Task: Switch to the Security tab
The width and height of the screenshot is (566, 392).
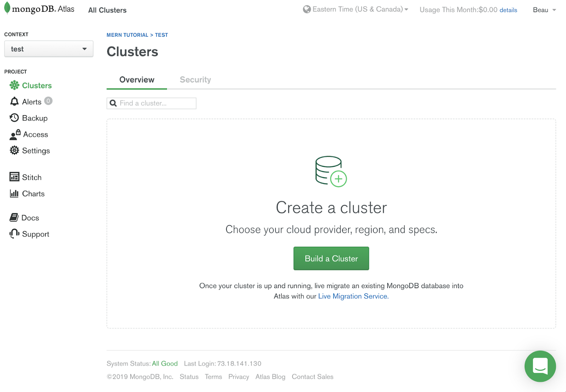Action: pos(195,80)
